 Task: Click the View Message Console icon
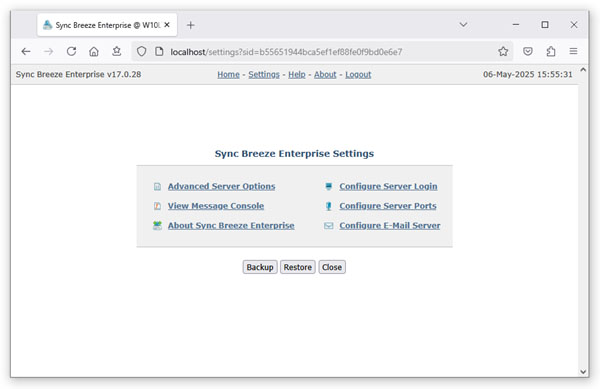click(x=157, y=206)
